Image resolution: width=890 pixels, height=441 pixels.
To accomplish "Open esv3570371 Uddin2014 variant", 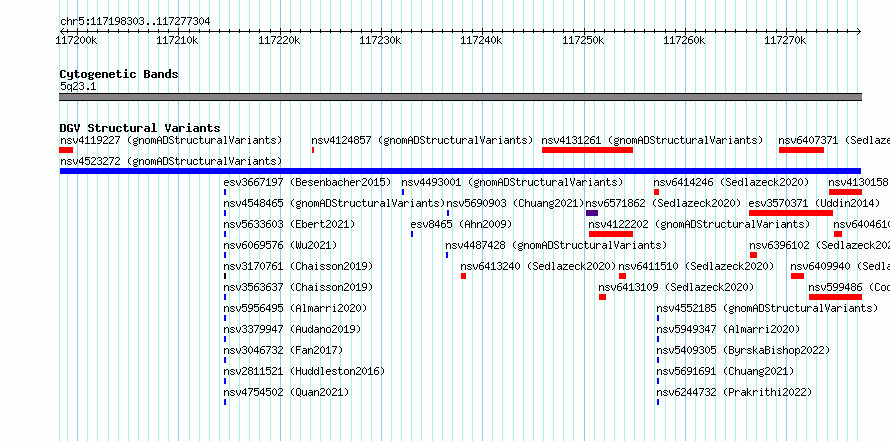I will click(815, 203).
